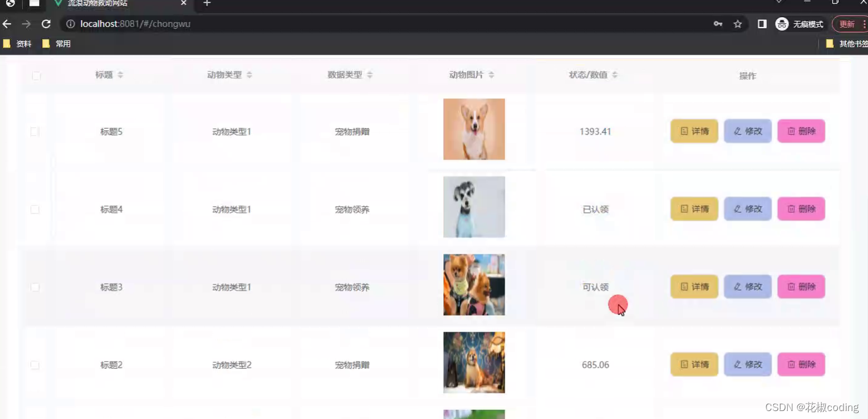Click 修改 for 标题4 row
The width and height of the screenshot is (868, 419).
click(x=747, y=209)
